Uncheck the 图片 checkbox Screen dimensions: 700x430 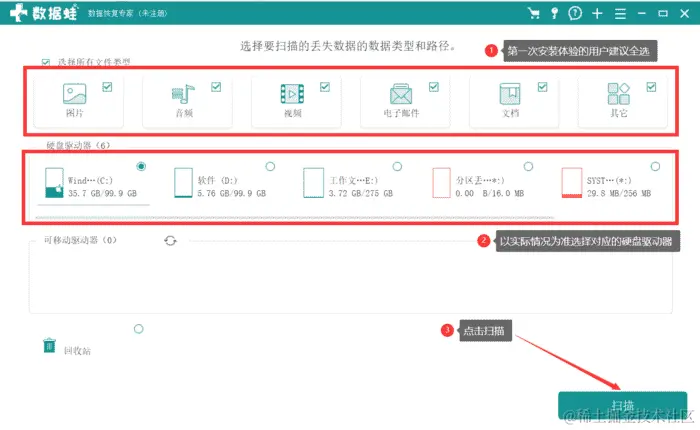[x=107, y=87]
